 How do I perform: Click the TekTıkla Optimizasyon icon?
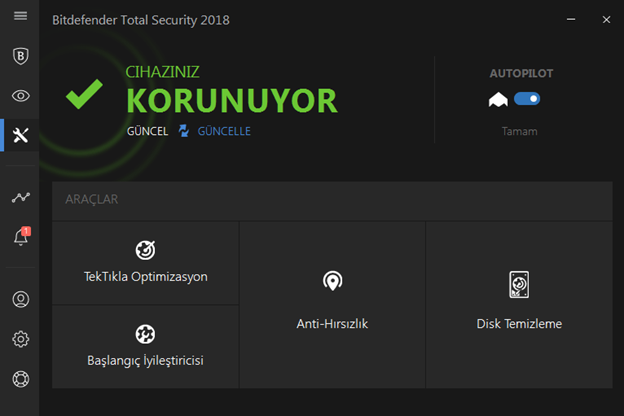(145, 250)
